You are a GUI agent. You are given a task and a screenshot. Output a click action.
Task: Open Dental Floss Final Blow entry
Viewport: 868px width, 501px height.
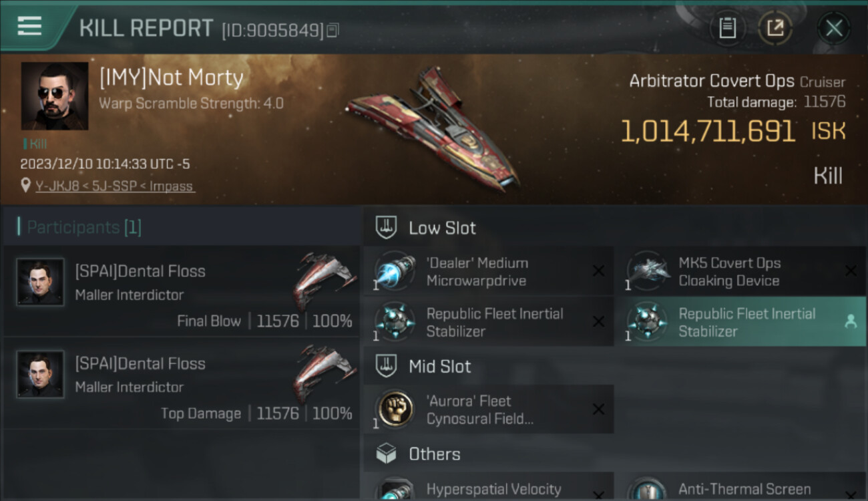tap(182, 291)
